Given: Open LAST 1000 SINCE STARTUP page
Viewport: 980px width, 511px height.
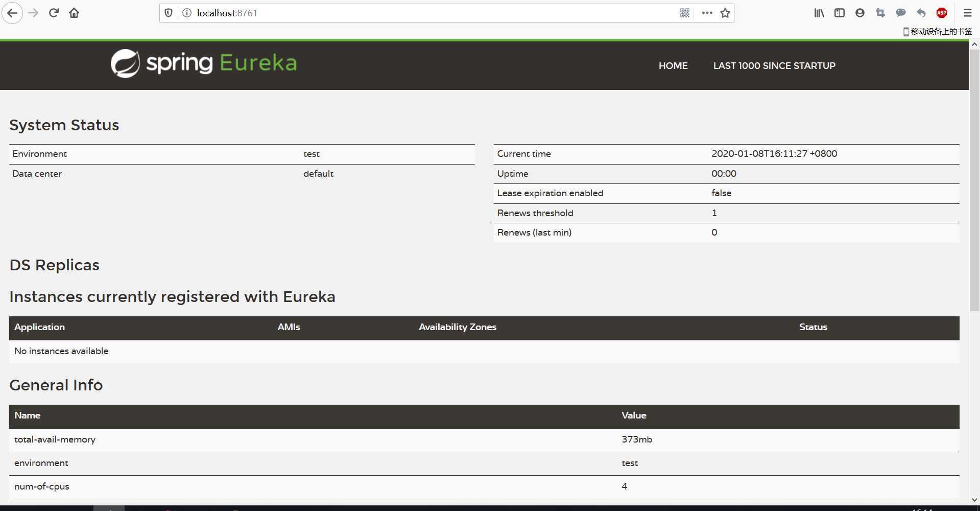Looking at the screenshot, I should point(774,66).
